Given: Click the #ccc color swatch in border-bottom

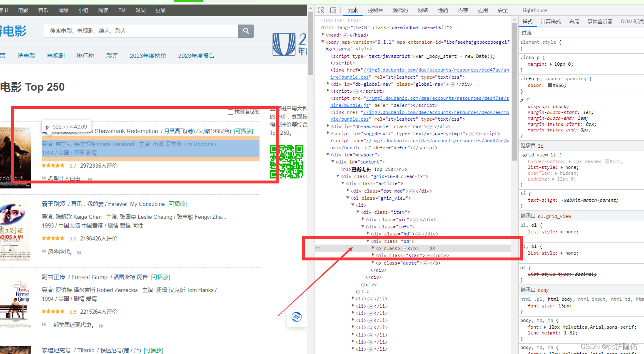Looking at the screenshot, I should tap(607, 161).
